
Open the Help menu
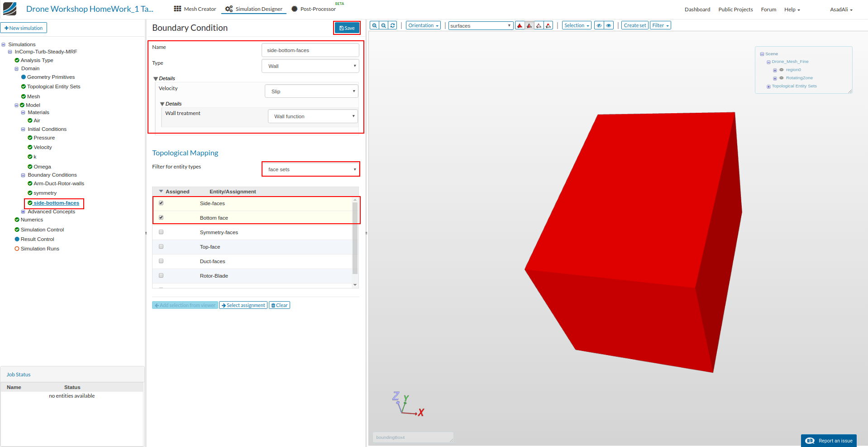(792, 10)
